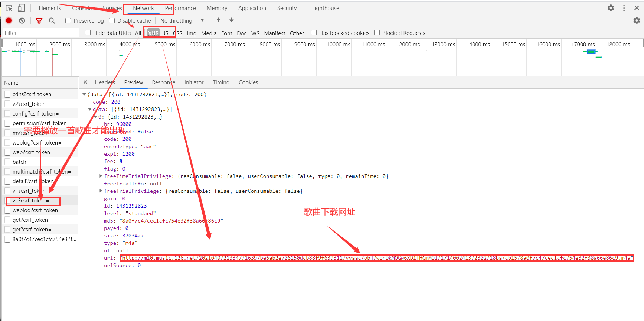Click the md5 hash value

coord(171,221)
